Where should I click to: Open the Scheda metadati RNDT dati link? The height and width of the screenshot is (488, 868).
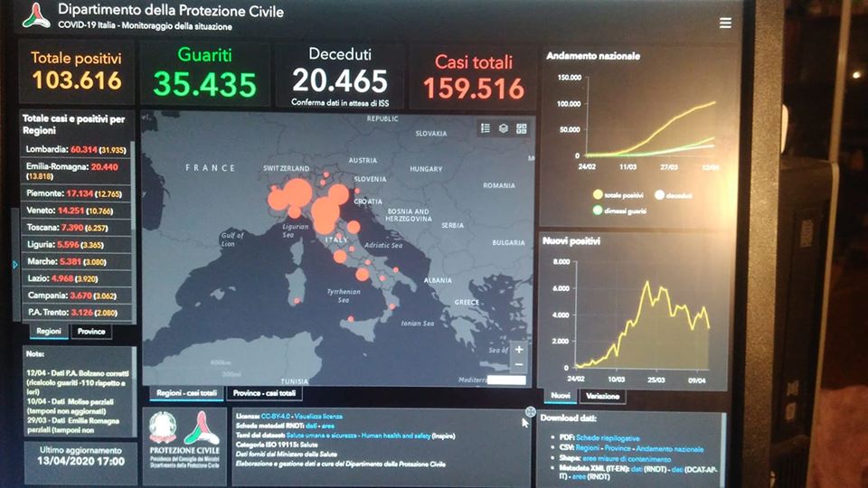(x=311, y=426)
